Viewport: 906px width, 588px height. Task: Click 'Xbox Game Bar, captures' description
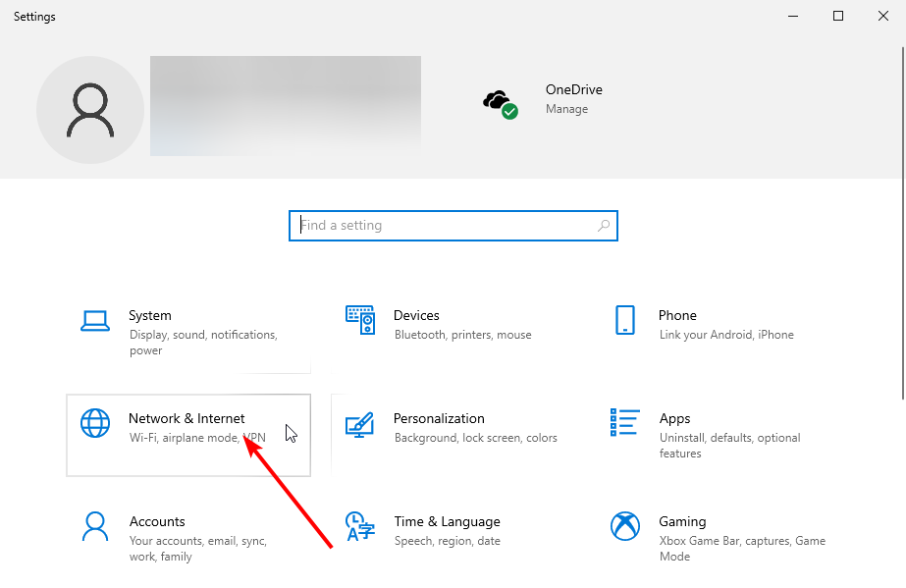coord(742,549)
